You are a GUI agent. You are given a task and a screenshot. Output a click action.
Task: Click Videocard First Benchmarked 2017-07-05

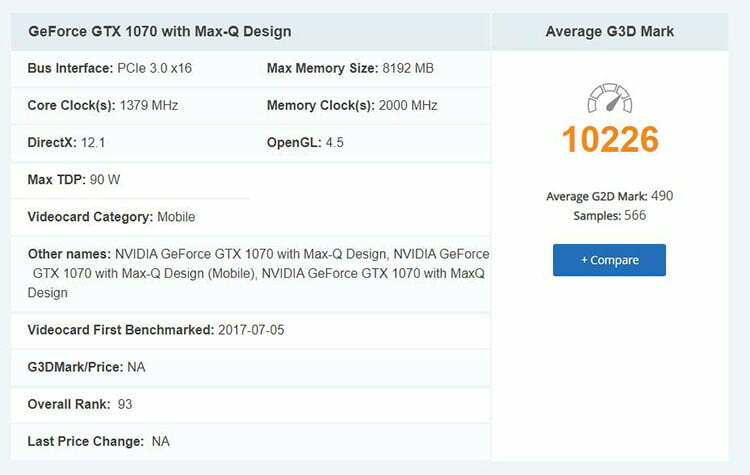156,330
